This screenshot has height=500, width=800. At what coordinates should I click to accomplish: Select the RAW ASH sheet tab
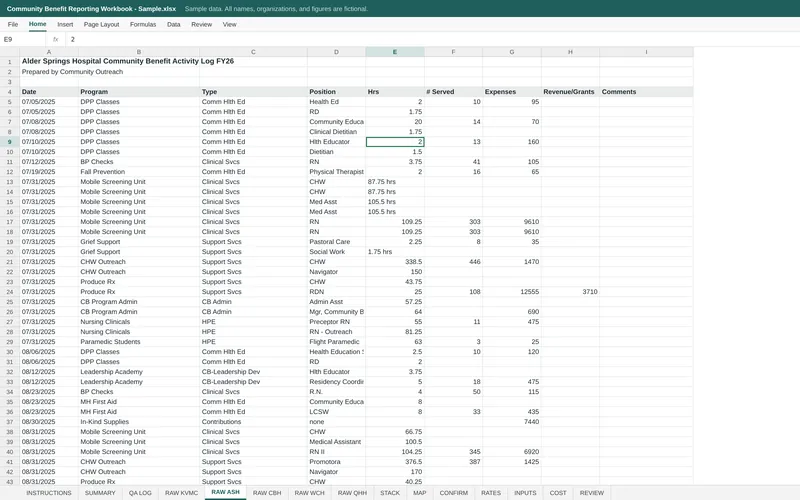click(226, 492)
